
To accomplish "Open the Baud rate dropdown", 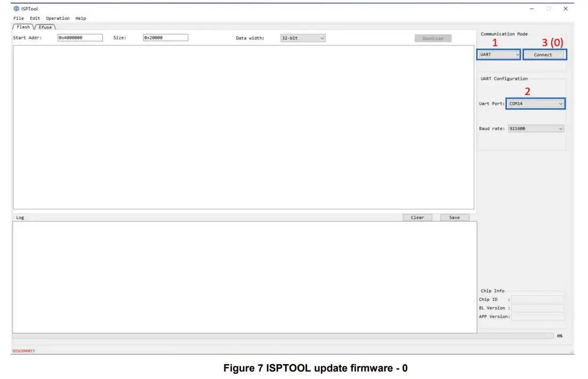I will coord(536,128).
